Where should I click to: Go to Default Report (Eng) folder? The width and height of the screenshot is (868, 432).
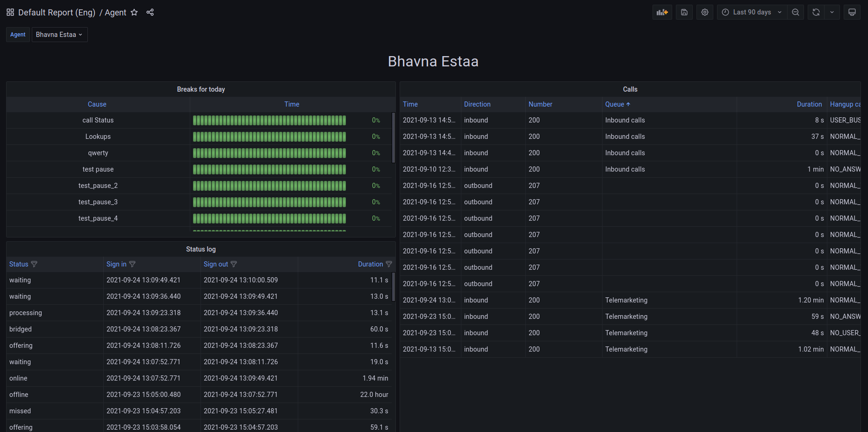coord(57,13)
